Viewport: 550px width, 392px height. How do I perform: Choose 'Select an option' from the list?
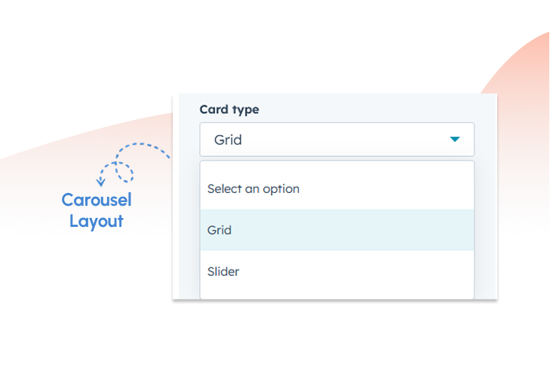(253, 188)
